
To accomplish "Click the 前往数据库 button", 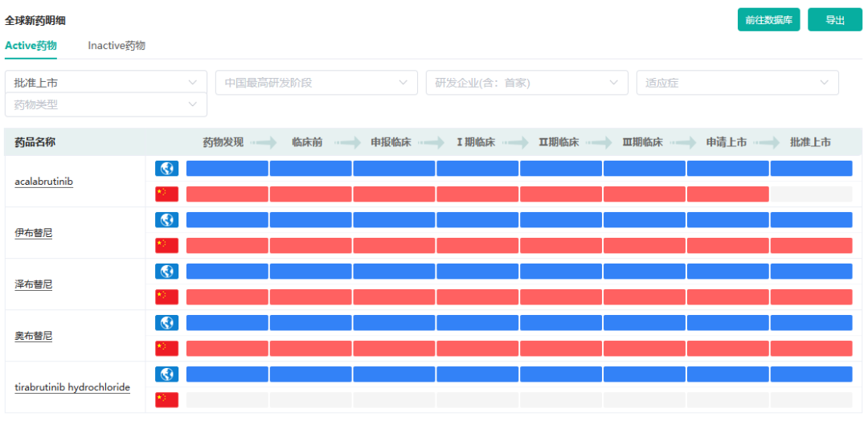I will tap(768, 20).
